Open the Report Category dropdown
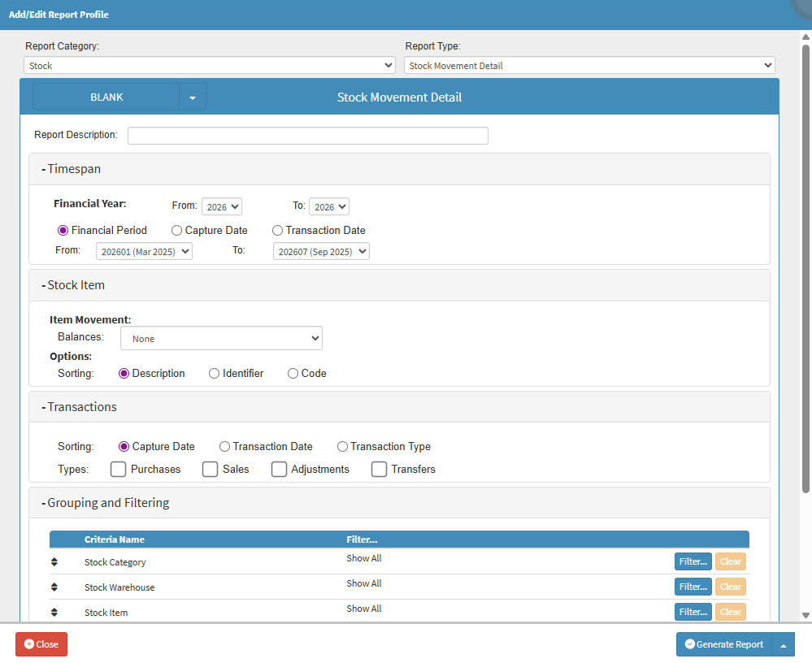The height and width of the screenshot is (663, 812). (210, 66)
